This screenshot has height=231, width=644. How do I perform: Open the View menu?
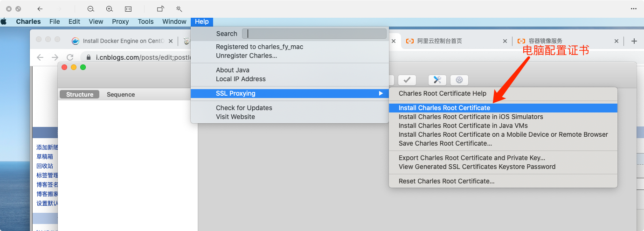(x=96, y=21)
